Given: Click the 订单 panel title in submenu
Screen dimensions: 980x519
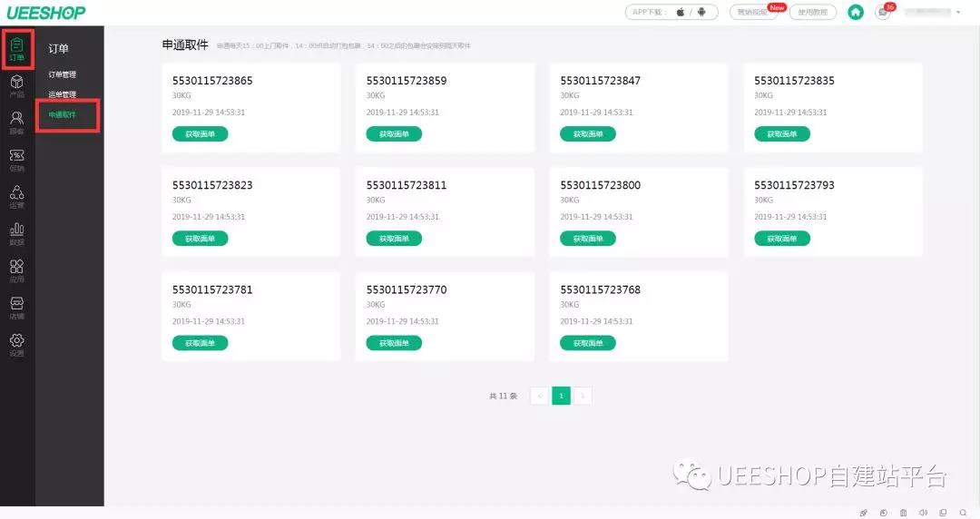Looking at the screenshot, I should 58,49.
